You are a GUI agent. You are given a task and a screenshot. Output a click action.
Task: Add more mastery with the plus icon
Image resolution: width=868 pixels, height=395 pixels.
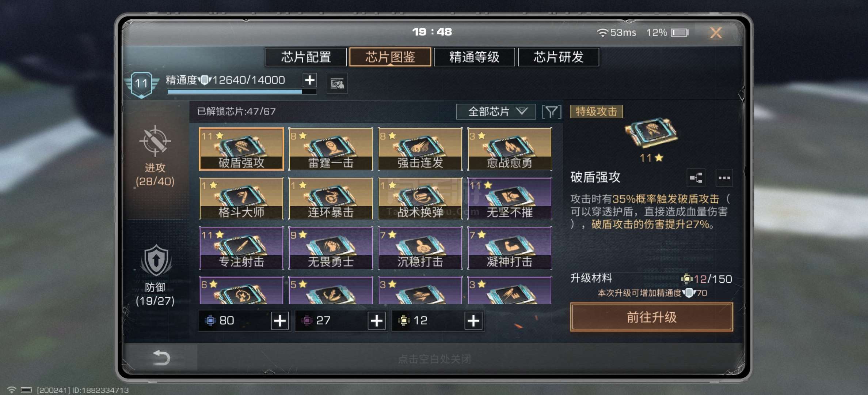[x=310, y=80]
